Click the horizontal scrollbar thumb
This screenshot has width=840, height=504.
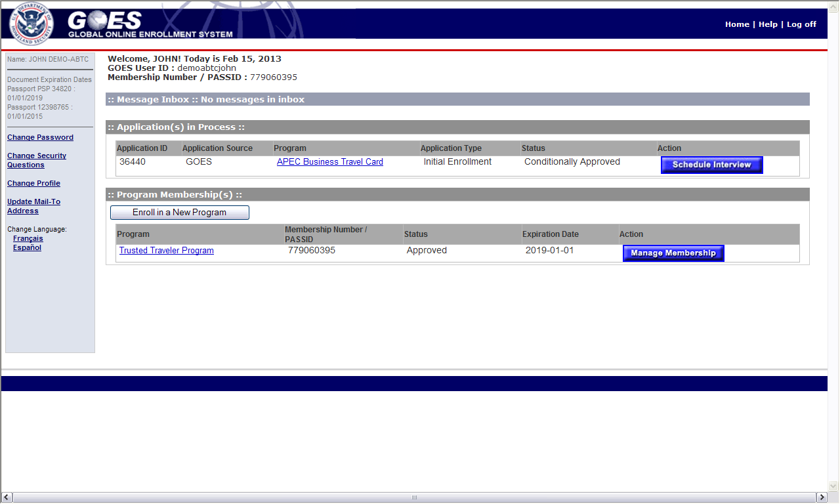[413, 497]
